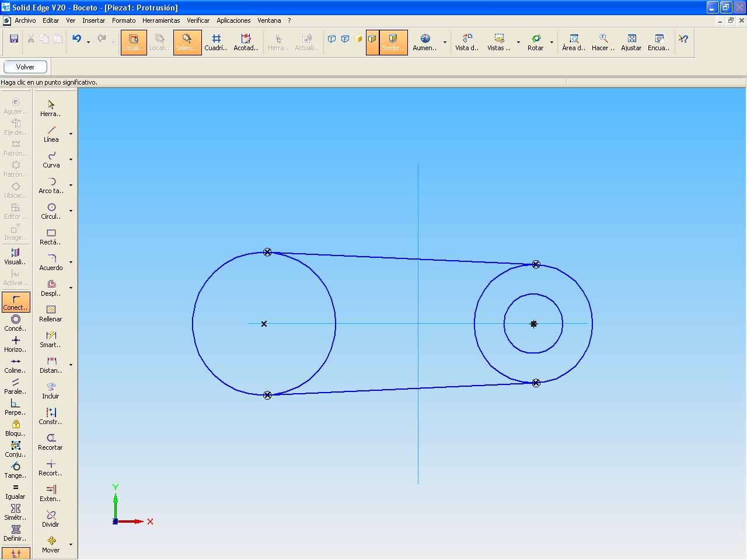Open the Archivo menu
The width and height of the screenshot is (747, 560).
point(25,20)
